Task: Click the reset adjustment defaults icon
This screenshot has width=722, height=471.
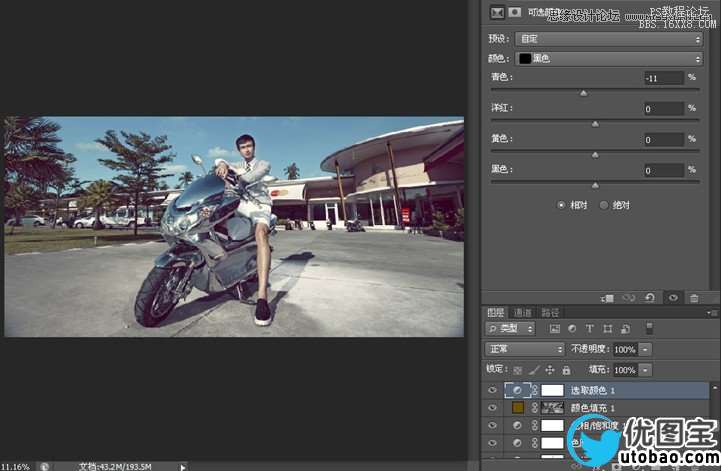Action: [650, 298]
